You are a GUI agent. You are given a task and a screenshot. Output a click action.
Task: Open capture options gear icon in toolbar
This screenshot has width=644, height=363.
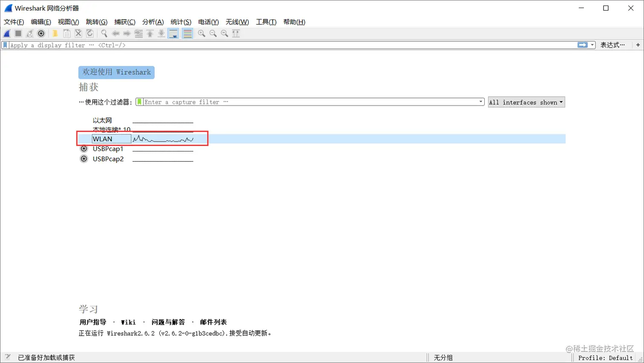coord(41,34)
